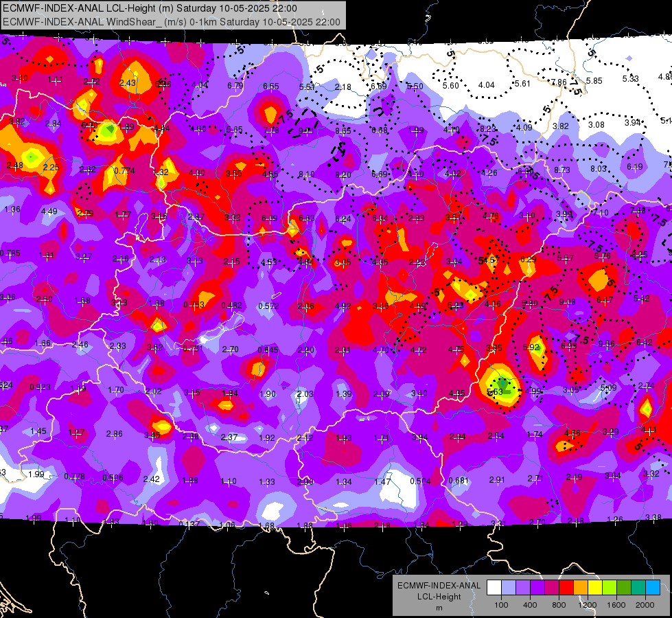Screen dimensions: 672x618
Task: Click the wind shear value 3.64
Action: click(613, 475)
